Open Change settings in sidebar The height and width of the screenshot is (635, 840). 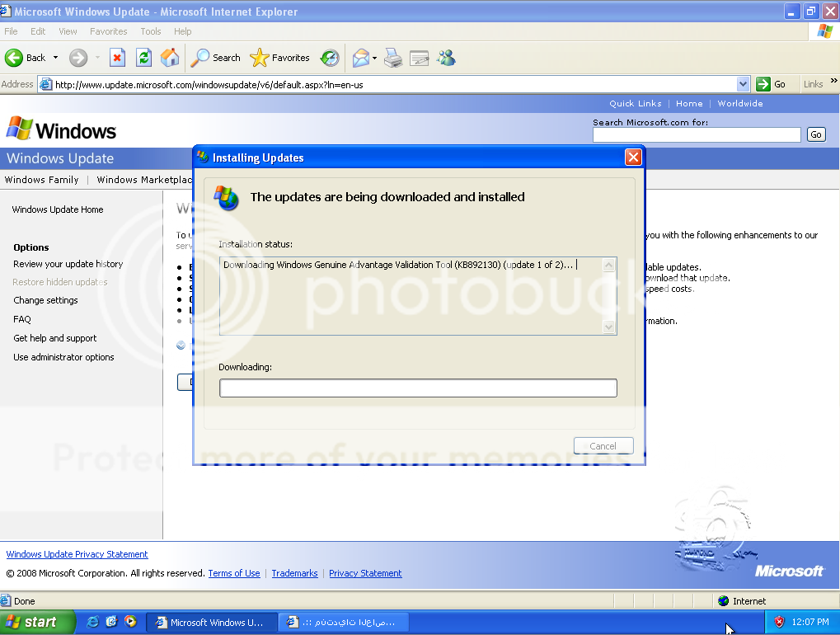tap(45, 300)
